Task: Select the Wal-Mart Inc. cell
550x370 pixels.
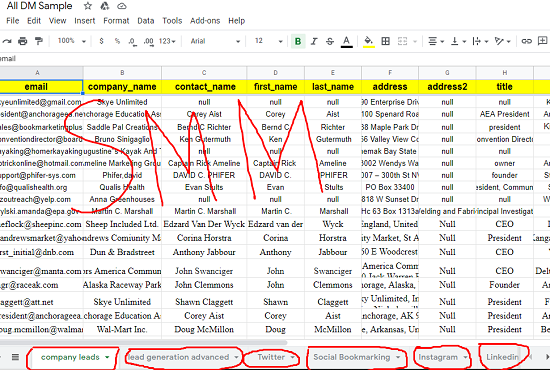Action: coord(122,330)
